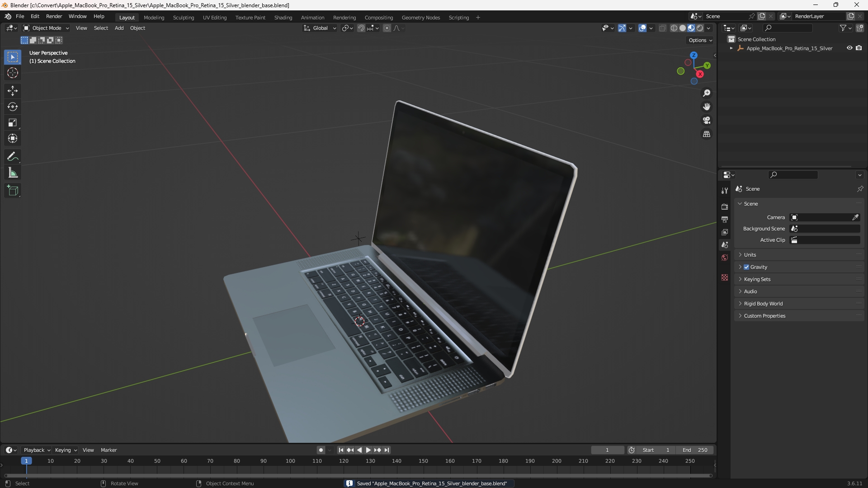
Task: Open the Render menu
Action: click(x=54, y=16)
